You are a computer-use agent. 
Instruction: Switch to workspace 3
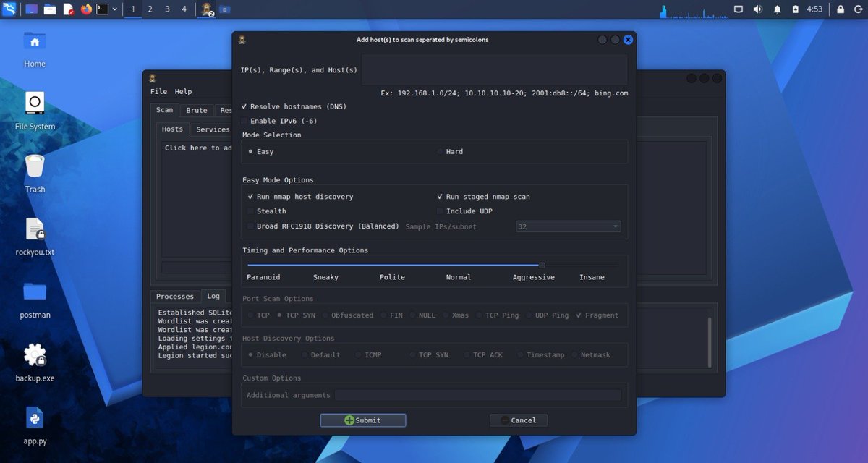pos(167,9)
